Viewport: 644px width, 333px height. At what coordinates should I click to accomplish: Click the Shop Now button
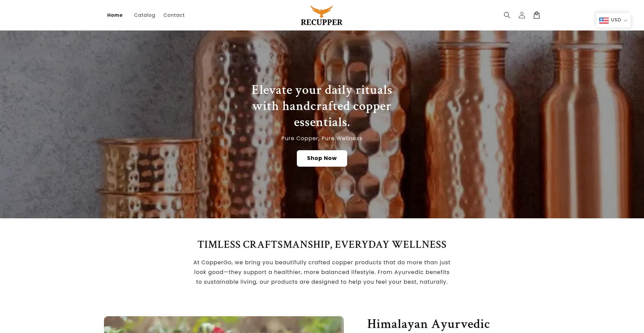click(322, 158)
